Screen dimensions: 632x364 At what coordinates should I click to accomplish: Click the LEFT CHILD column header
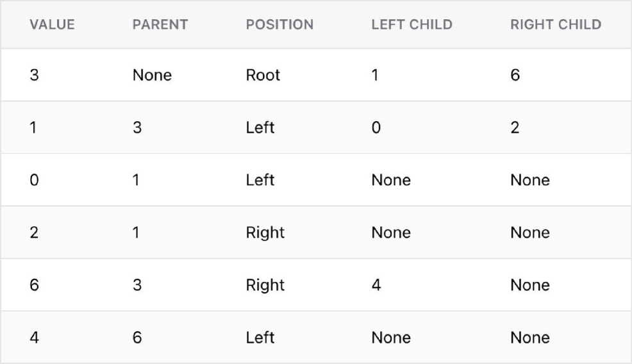tap(412, 25)
